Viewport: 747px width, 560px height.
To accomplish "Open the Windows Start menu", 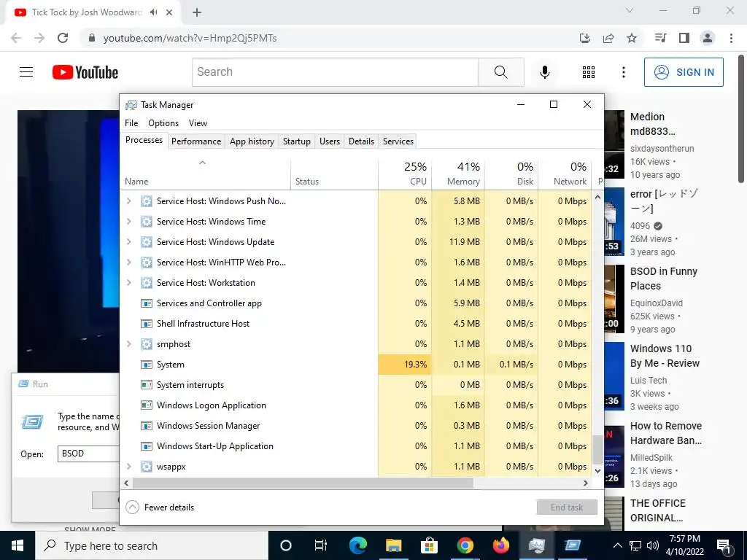I will pos(18,545).
